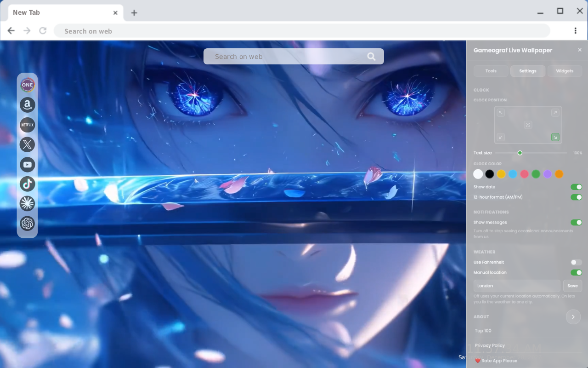Open a new browser tab
The image size is (588, 368).
(134, 13)
